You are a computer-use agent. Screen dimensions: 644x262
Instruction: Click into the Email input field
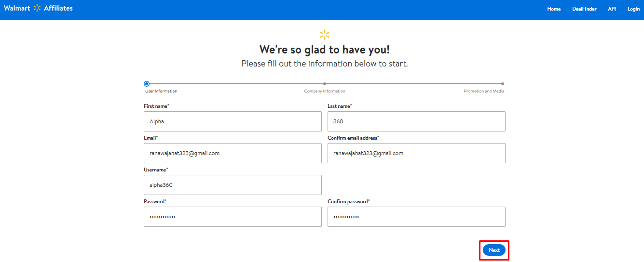[x=233, y=153]
